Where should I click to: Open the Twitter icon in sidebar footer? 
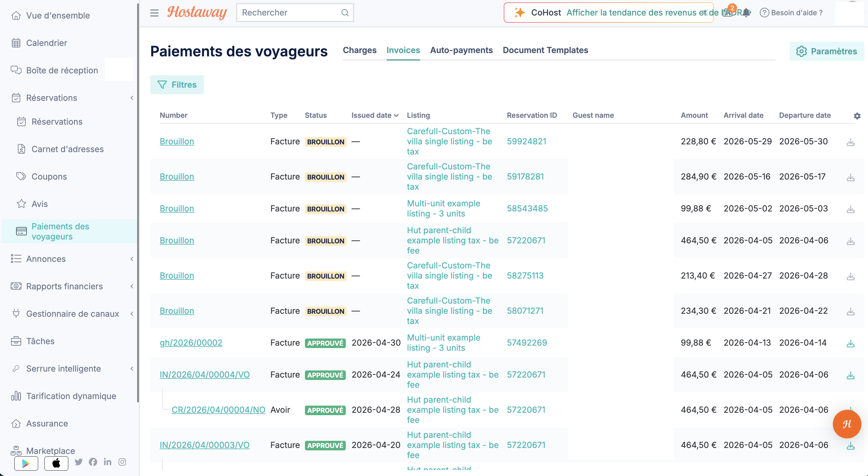[x=78, y=462]
